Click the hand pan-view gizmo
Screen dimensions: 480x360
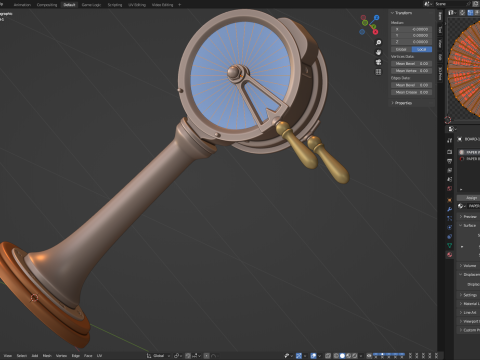378,52
